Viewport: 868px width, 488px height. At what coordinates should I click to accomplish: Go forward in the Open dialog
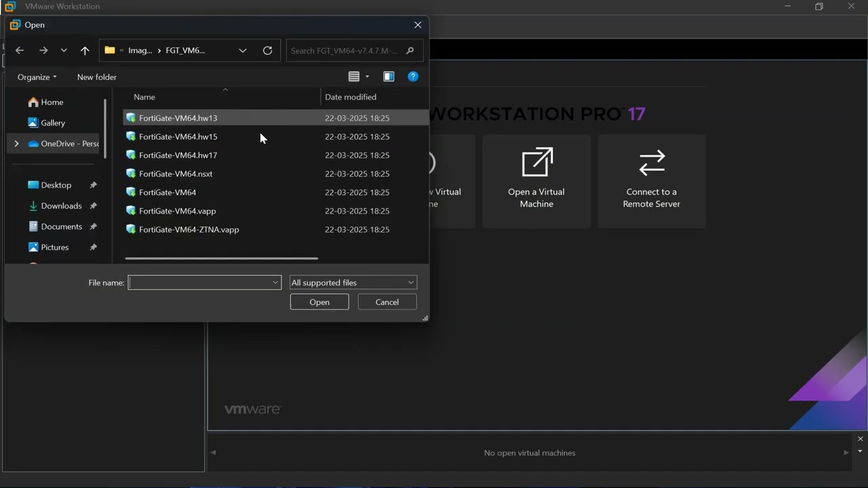(43, 50)
